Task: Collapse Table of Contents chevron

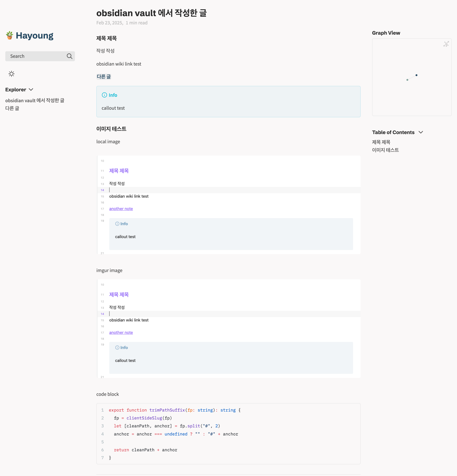Action: point(421,132)
